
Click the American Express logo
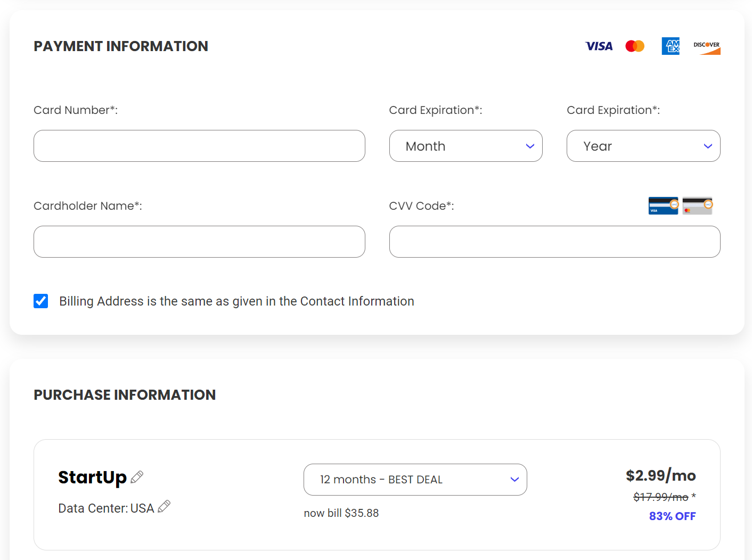(x=671, y=46)
